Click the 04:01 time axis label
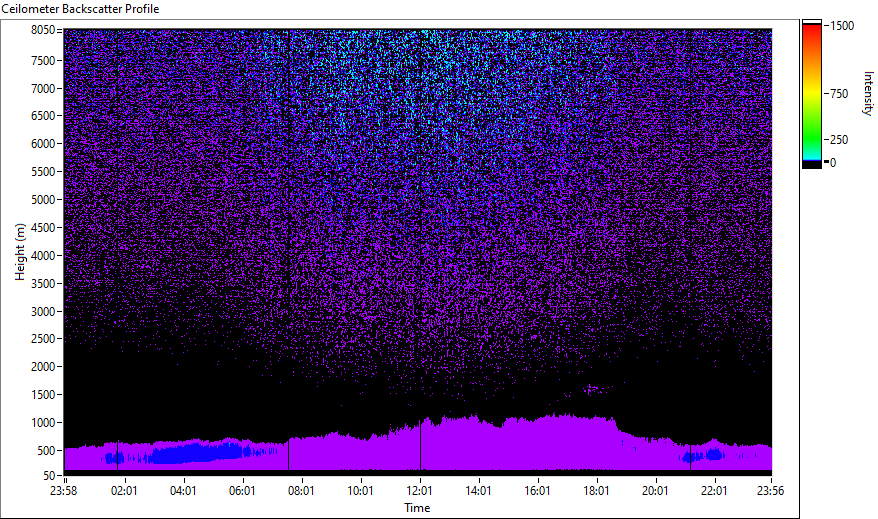The height and width of the screenshot is (519, 878). point(183,491)
